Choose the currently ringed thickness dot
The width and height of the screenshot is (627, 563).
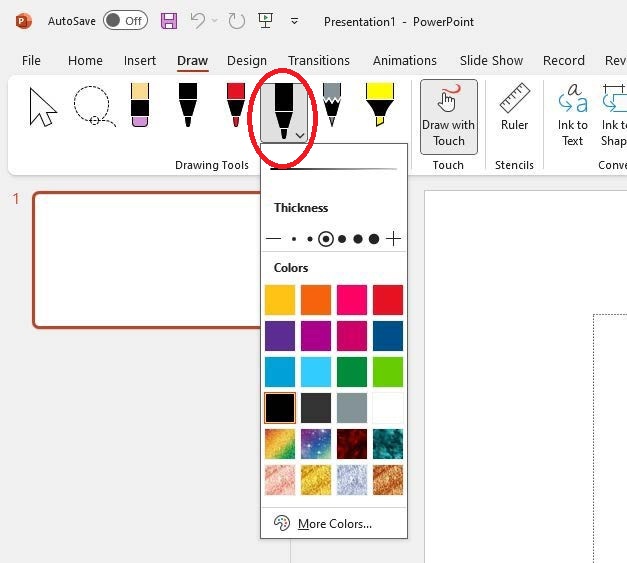(326, 239)
